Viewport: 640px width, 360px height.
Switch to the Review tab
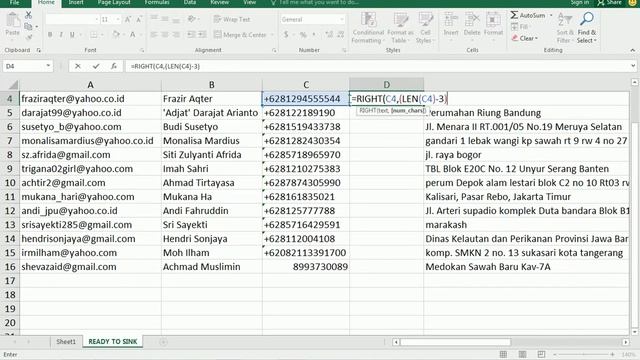click(x=220, y=2)
